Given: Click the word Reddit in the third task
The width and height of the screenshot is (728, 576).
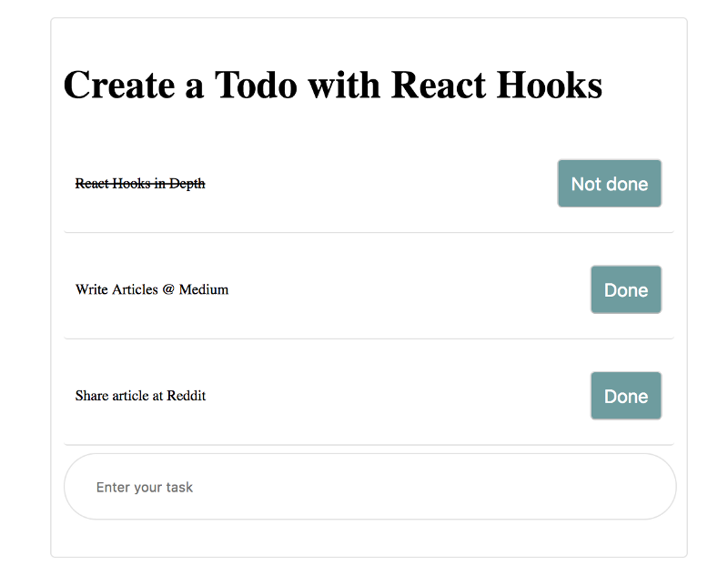Looking at the screenshot, I should pos(187,396).
